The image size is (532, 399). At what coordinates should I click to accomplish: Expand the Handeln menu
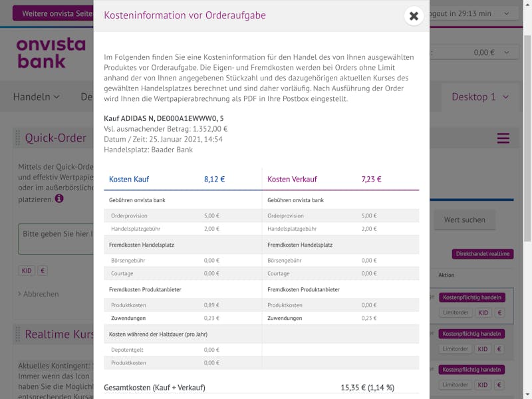(x=37, y=97)
